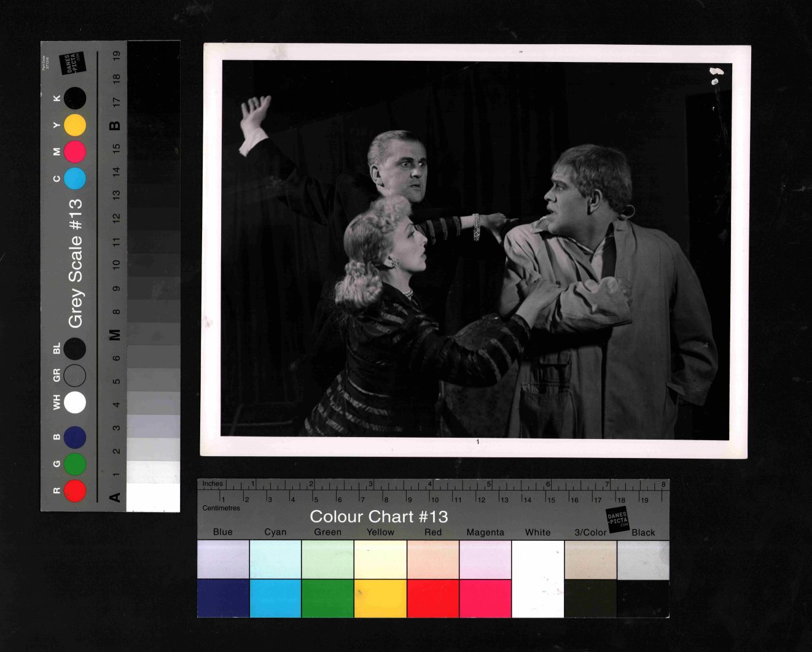Click the cyan circle labeled C
Viewport: 812px width, 652px height.
tap(75, 179)
